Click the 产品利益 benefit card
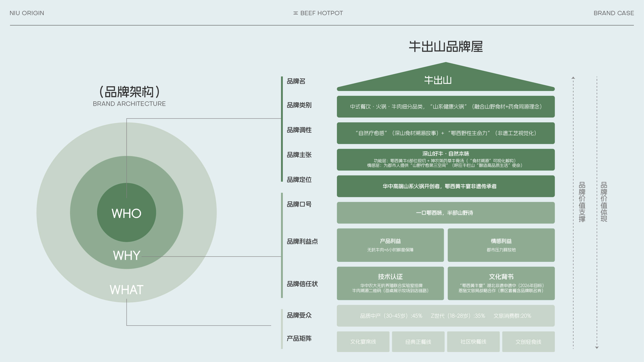 click(390, 245)
